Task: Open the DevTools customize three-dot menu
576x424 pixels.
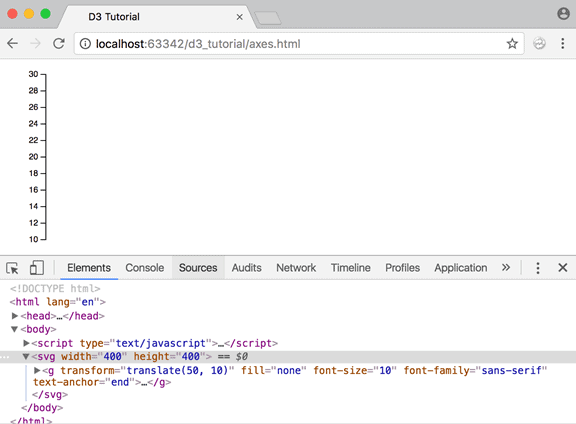Action: (538, 268)
